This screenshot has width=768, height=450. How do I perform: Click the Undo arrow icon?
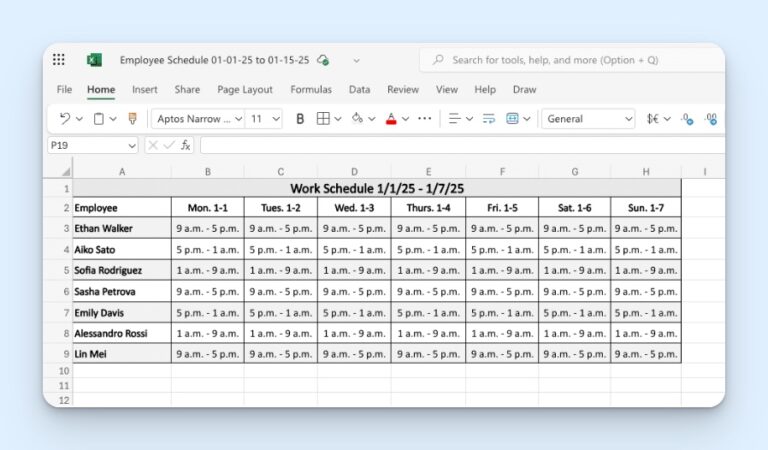tap(65, 118)
